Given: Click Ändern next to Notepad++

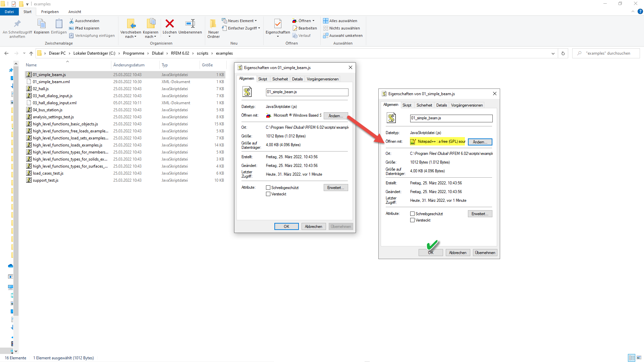Looking at the screenshot, I should coord(480,142).
